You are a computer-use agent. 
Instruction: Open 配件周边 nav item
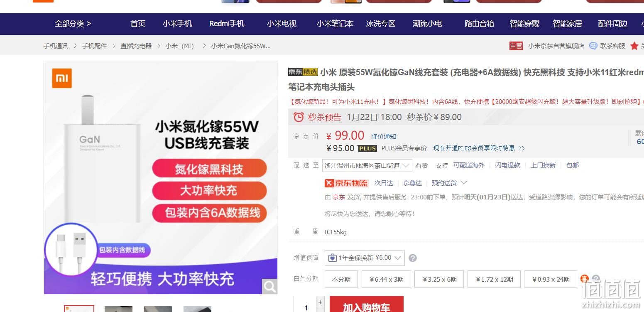click(x=612, y=24)
